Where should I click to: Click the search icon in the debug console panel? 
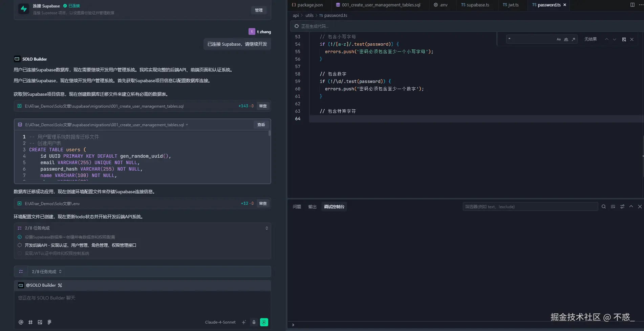click(604, 206)
